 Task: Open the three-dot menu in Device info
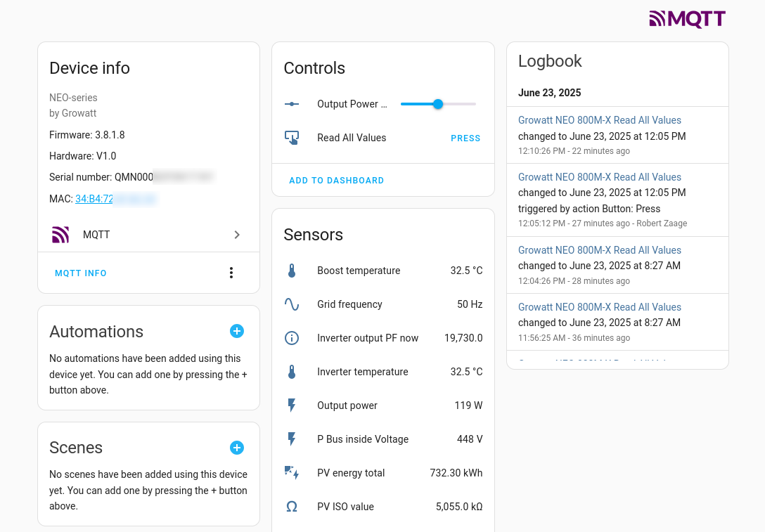231,273
